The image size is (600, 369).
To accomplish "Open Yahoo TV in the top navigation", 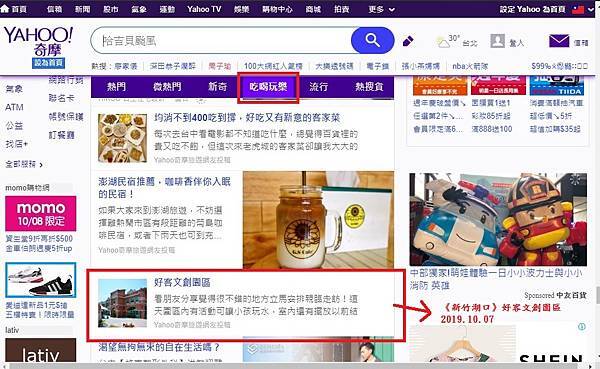I will coord(204,9).
